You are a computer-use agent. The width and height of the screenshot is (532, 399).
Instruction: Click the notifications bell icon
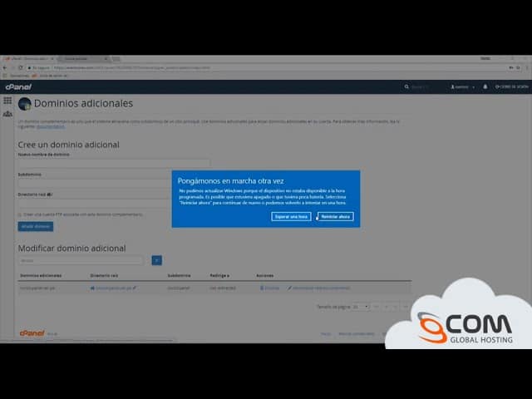[x=487, y=86]
